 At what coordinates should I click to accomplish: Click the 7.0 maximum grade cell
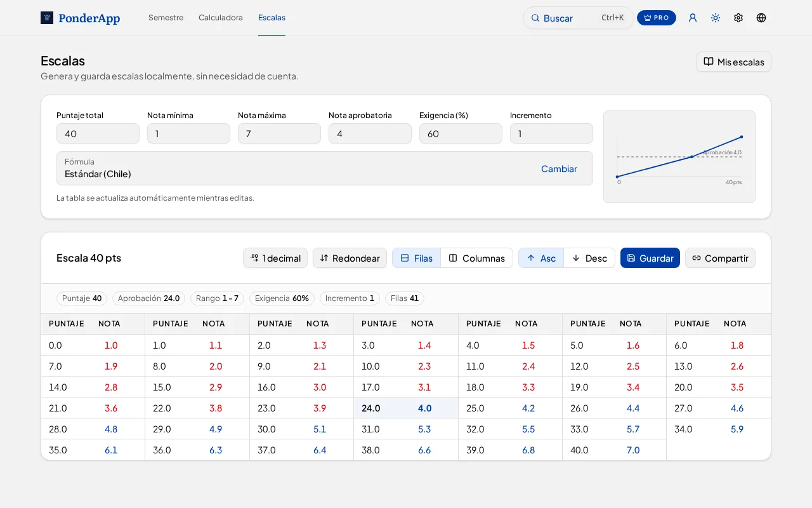tap(633, 450)
